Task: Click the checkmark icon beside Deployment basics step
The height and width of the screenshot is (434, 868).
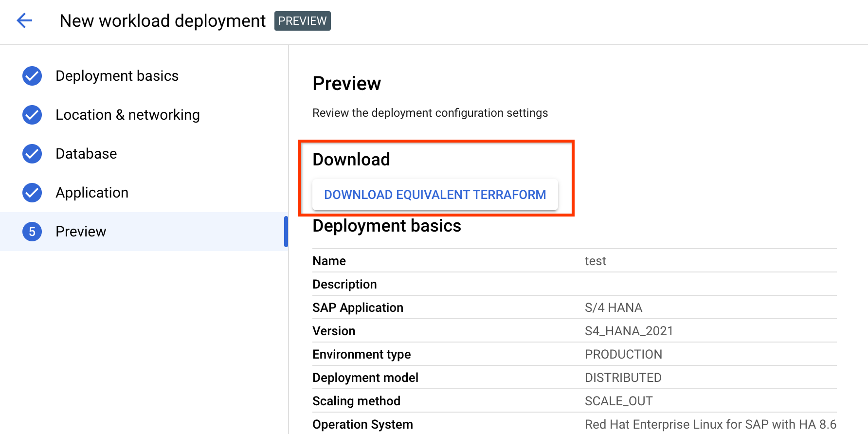Action: pyautogui.click(x=32, y=76)
